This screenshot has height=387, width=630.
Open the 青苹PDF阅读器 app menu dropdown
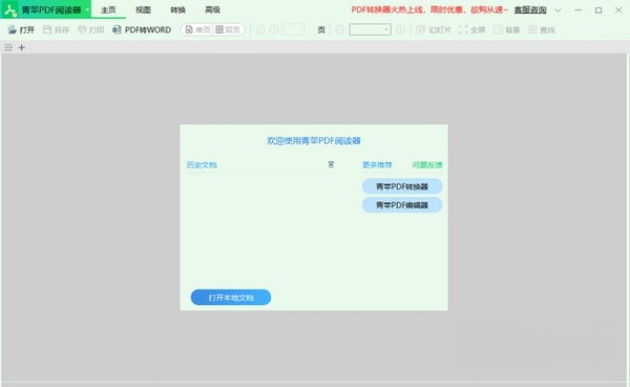87,10
